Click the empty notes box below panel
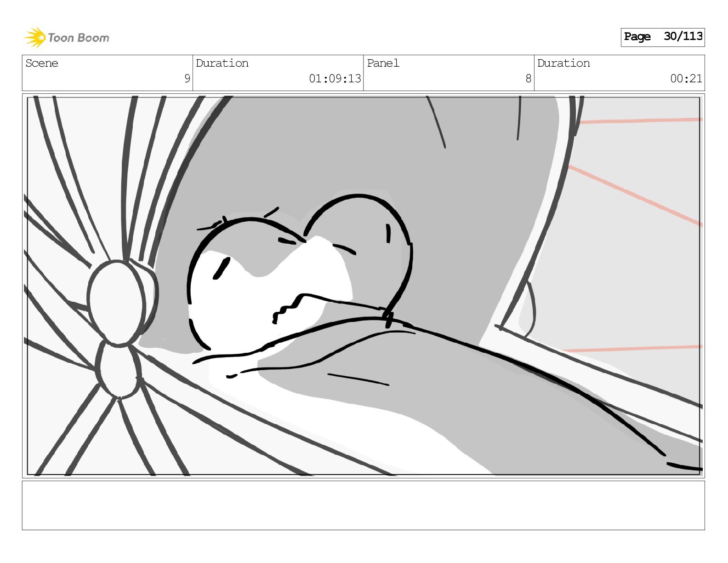 coord(363,506)
